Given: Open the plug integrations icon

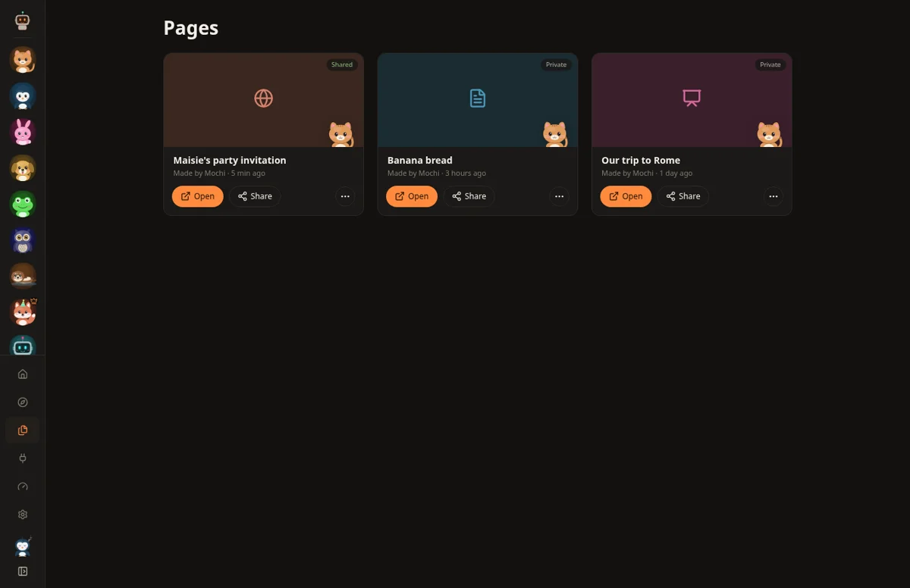Looking at the screenshot, I should coord(23,458).
